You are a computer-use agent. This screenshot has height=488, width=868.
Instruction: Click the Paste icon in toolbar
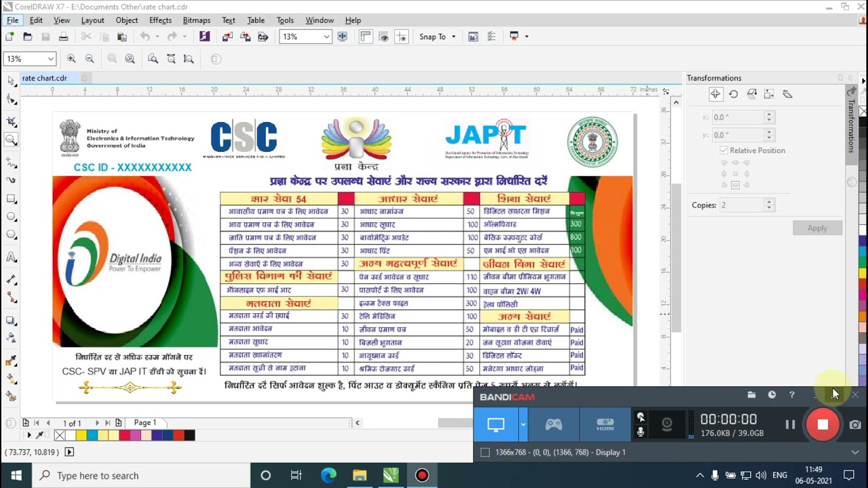[122, 37]
